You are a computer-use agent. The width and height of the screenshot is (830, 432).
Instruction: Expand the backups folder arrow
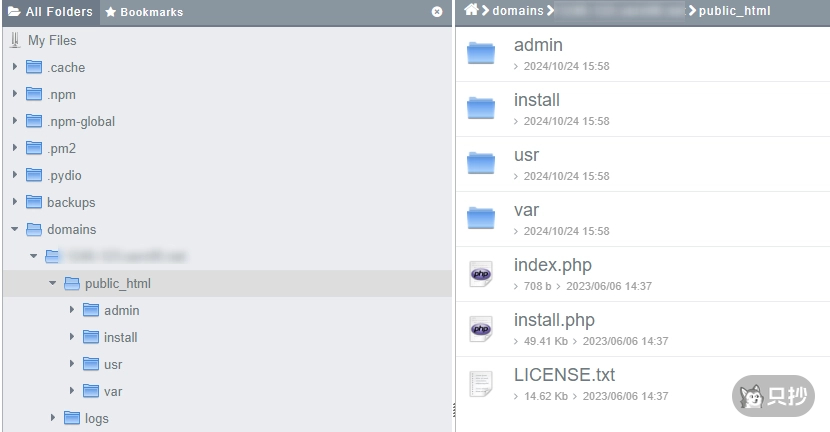(x=15, y=202)
